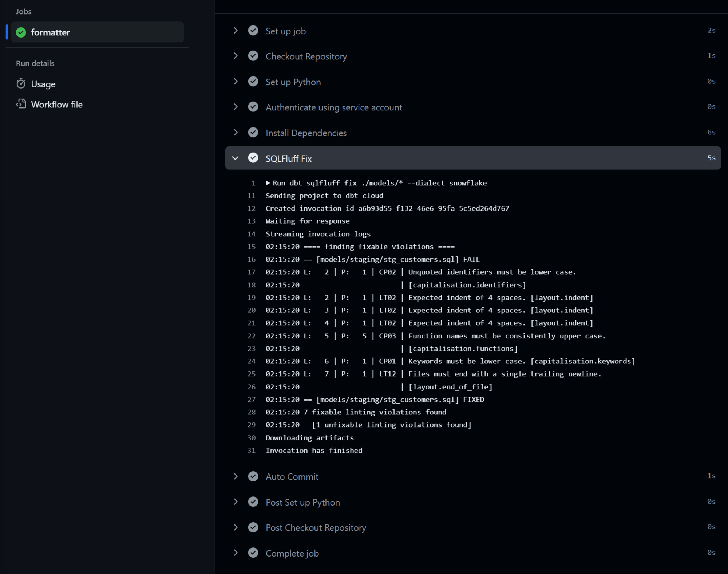Select the 'Invocation has finished' log line

click(314, 451)
